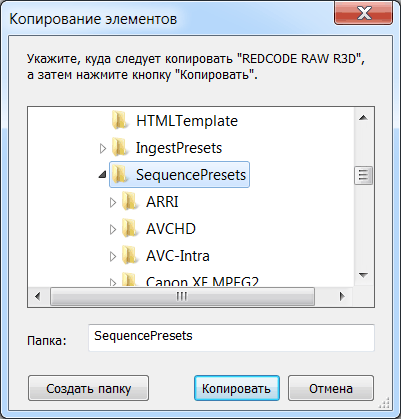Image resolution: width=401 pixels, height=419 pixels.
Task: Click the Папка folder name field
Action: [x=231, y=338]
